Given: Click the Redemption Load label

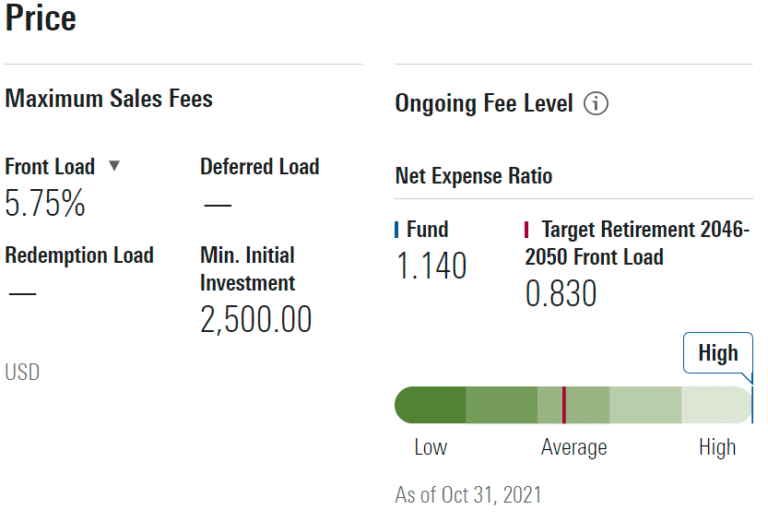Looking at the screenshot, I should (79, 255).
